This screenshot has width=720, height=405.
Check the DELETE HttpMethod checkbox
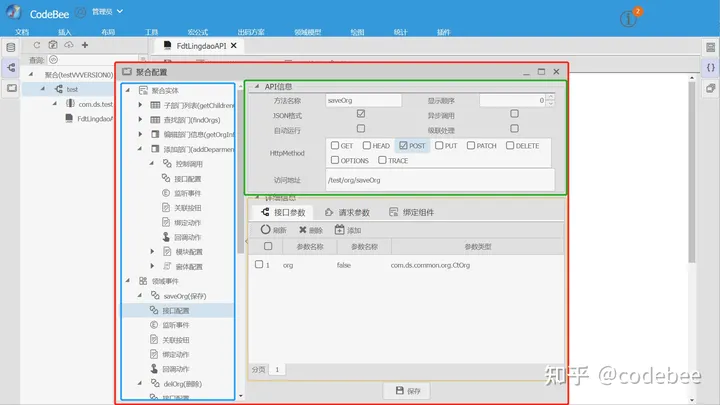click(x=510, y=146)
